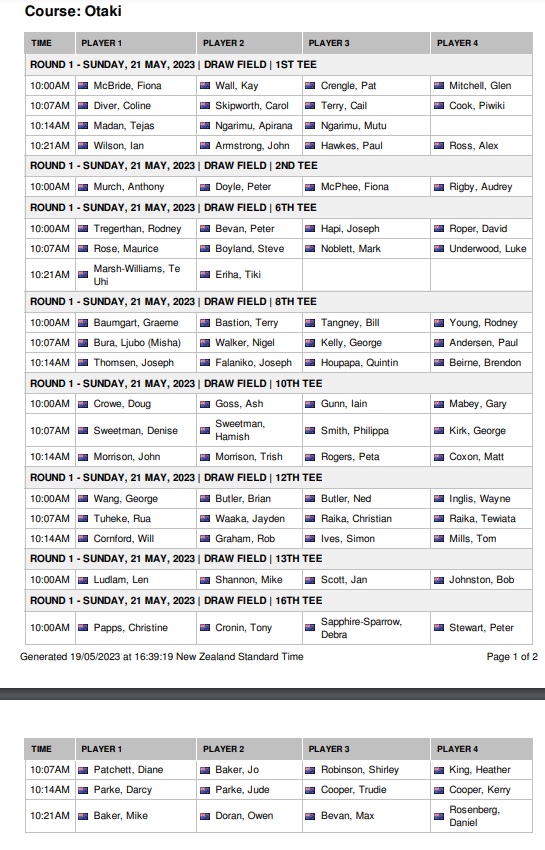Select the Round 1 1ST TEE section row
The image size is (545, 850).
pos(279,65)
